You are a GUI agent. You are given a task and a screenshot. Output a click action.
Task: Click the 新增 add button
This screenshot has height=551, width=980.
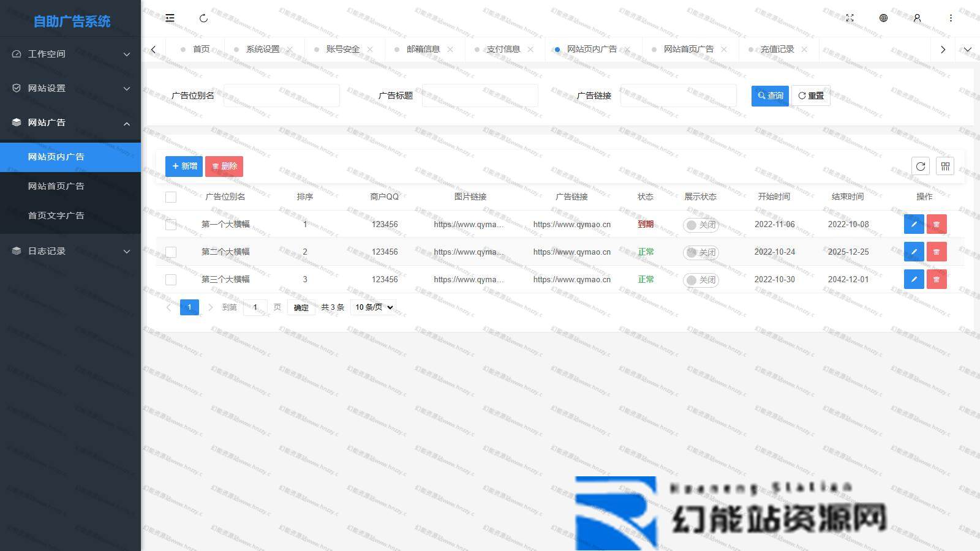(x=184, y=167)
